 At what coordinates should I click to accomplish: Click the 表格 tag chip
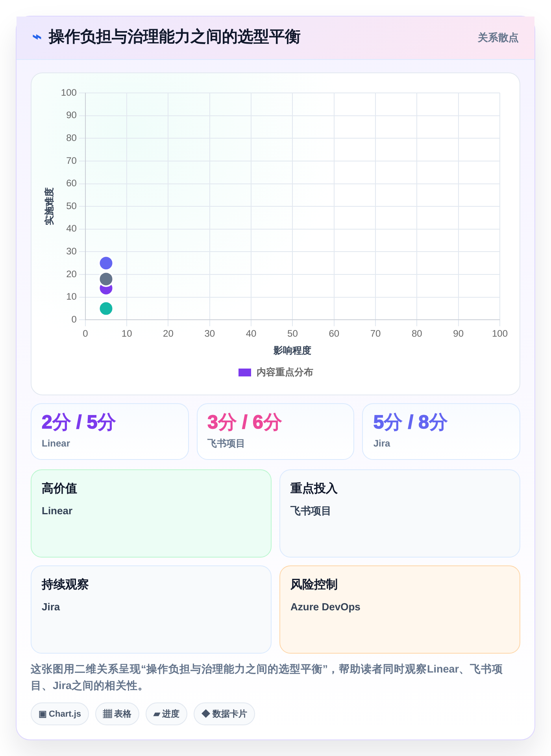pos(117,714)
